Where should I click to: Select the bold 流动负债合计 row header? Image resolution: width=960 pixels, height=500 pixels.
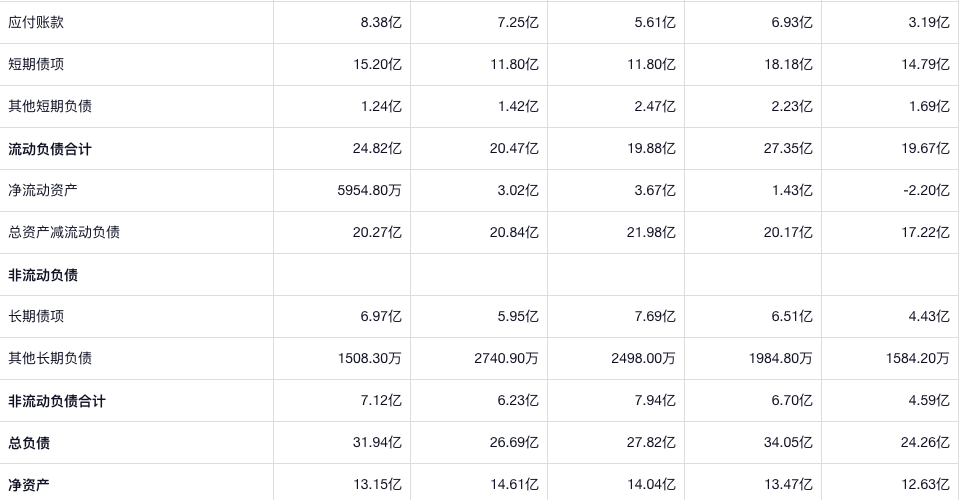50,149
